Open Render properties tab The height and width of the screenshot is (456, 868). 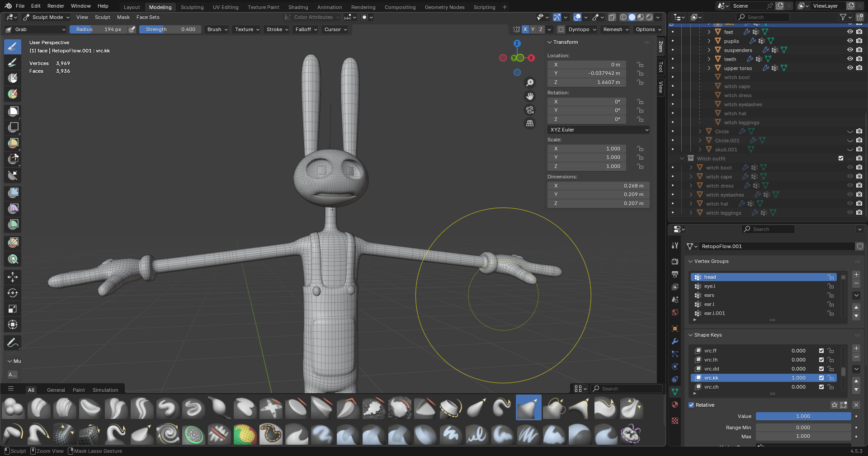675,261
